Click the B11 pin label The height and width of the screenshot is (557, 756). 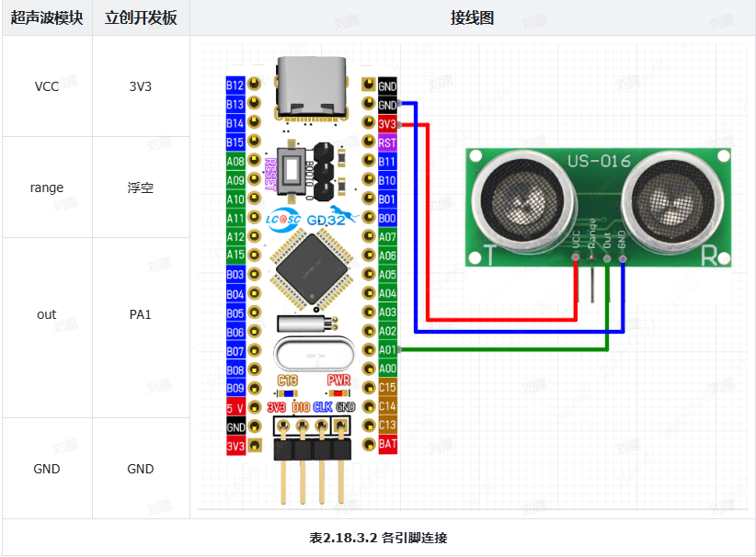[x=387, y=162]
